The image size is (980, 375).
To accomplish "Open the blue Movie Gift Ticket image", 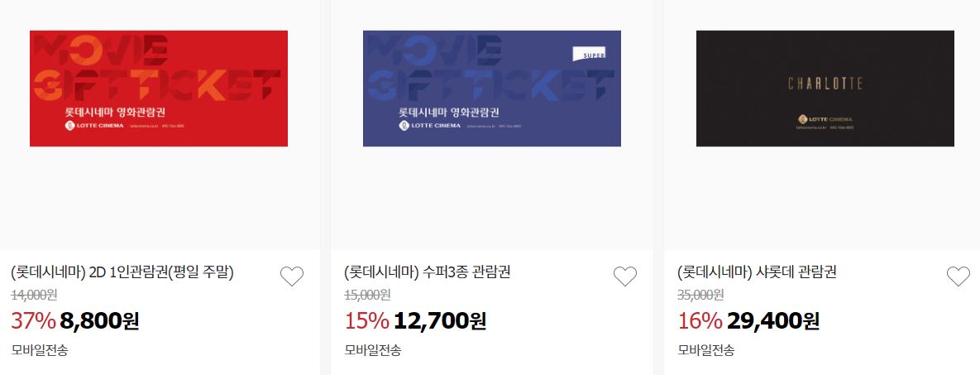I will 492,89.
